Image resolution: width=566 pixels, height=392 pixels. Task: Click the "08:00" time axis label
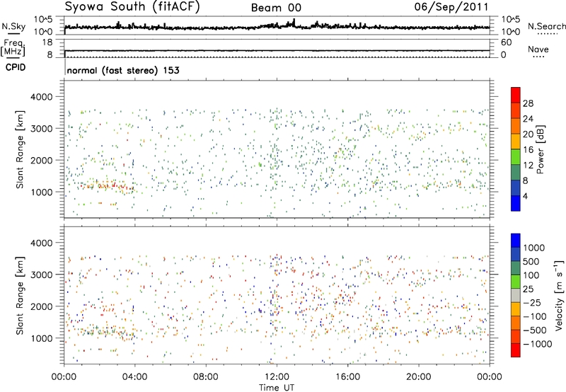206,377
